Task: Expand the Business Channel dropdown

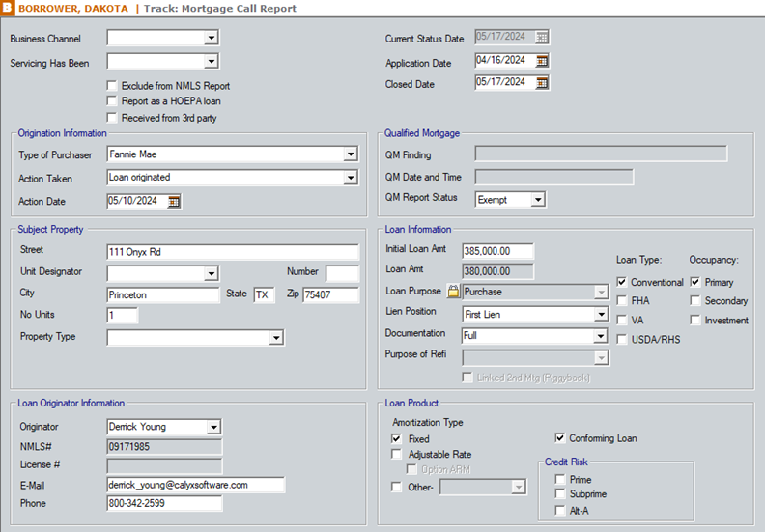Action: pos(212,39)
